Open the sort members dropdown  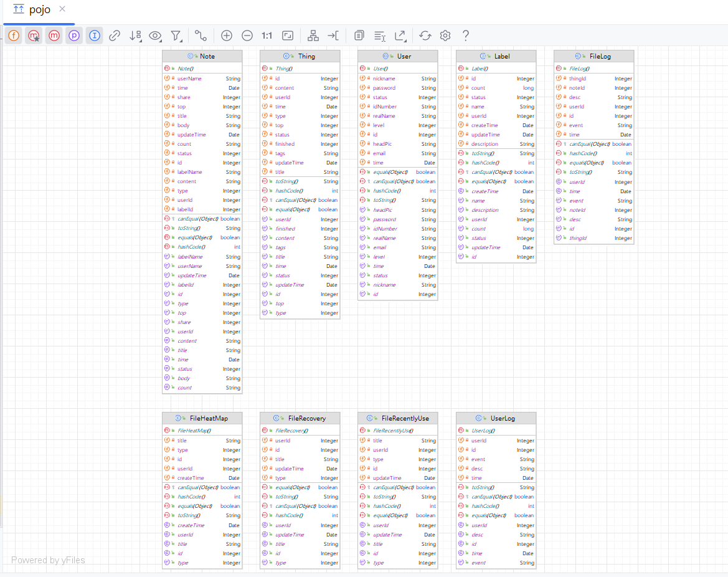point(135,36)
